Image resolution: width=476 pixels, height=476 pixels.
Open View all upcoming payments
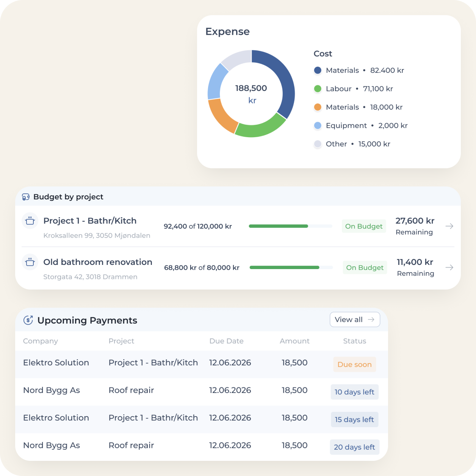click(355, 319)
